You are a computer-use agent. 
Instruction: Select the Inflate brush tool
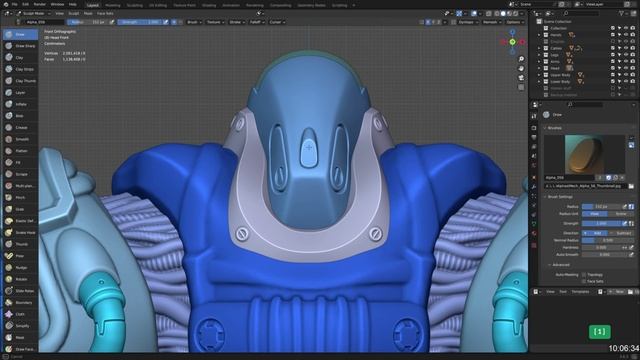click(20, 104)
